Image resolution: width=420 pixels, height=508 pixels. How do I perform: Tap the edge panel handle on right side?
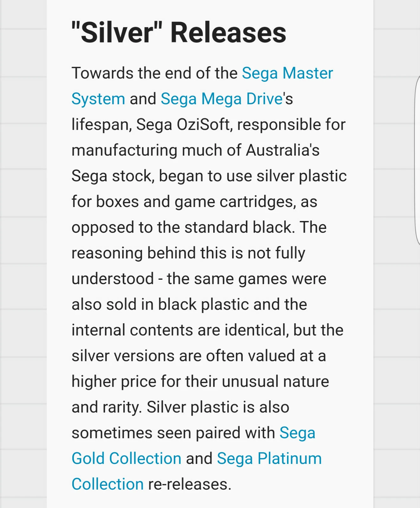coord(417,160)
